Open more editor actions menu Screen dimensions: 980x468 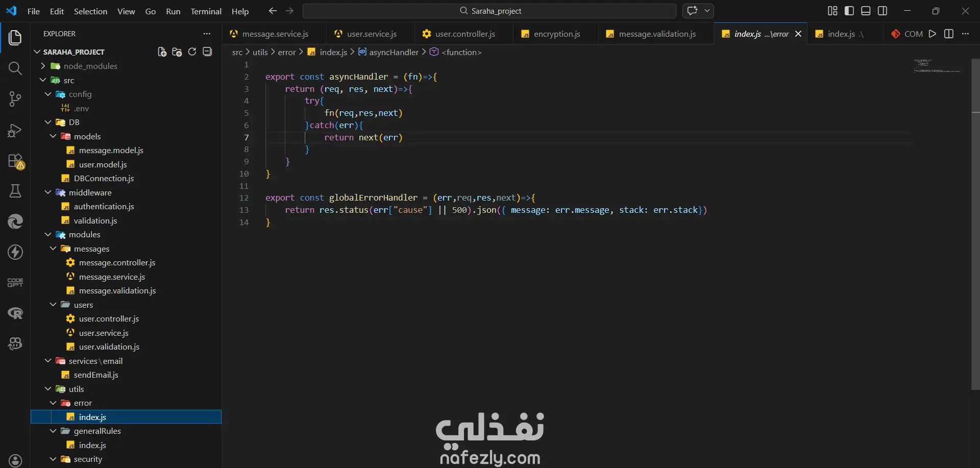click(965, 34)
